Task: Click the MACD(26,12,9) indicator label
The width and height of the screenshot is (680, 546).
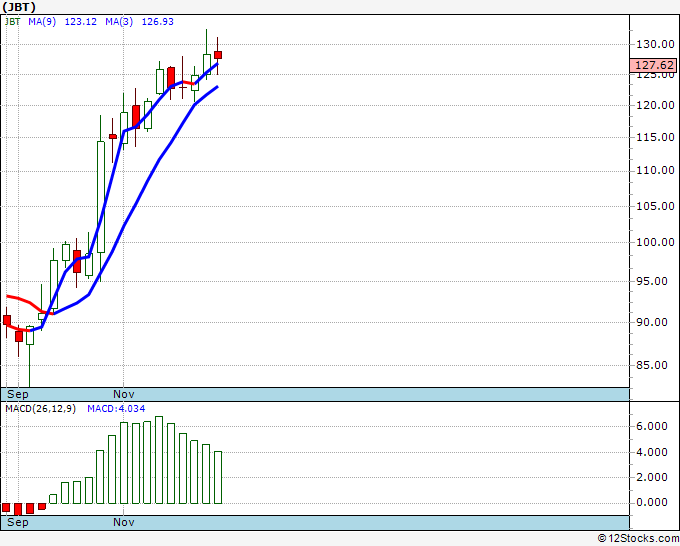Action: [40, 409]
